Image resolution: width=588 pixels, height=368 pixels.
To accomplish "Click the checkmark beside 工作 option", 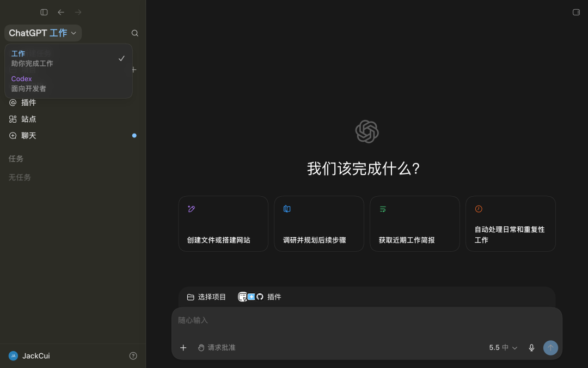I will [121, 58].
